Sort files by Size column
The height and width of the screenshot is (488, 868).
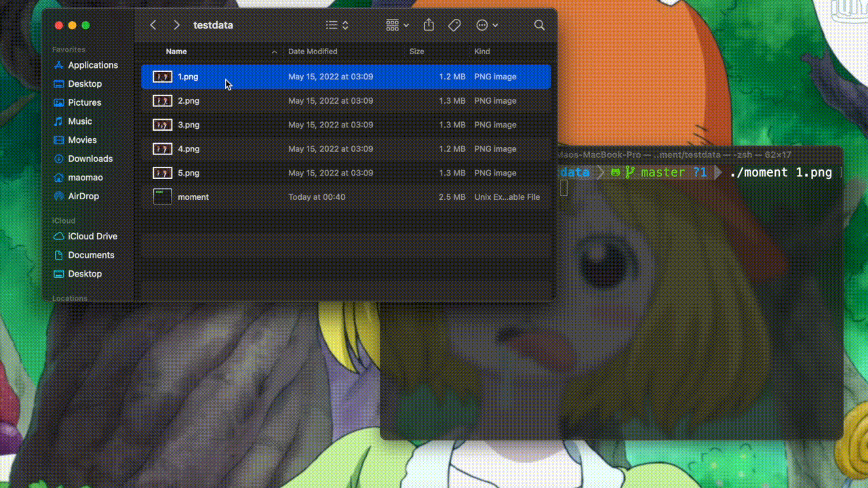[416, 52]
